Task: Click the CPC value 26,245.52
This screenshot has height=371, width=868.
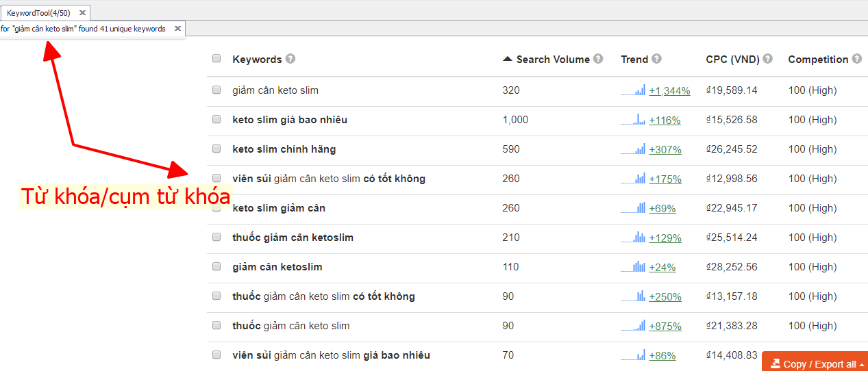Action: click(x=732, y=149)
